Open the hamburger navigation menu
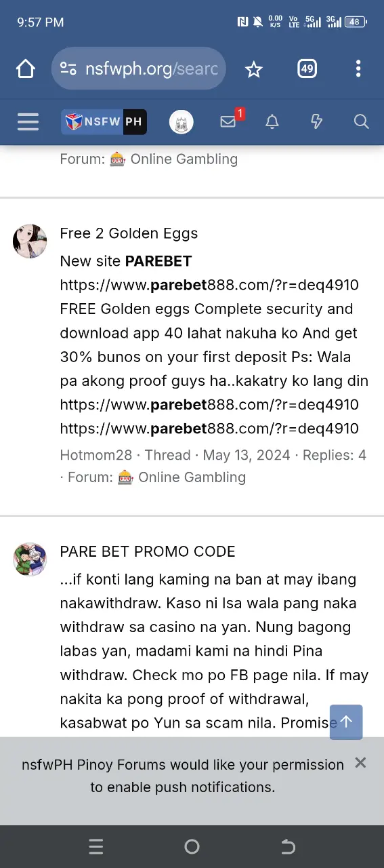The height and width of the screenshot is (868, 384). (28, 122)
